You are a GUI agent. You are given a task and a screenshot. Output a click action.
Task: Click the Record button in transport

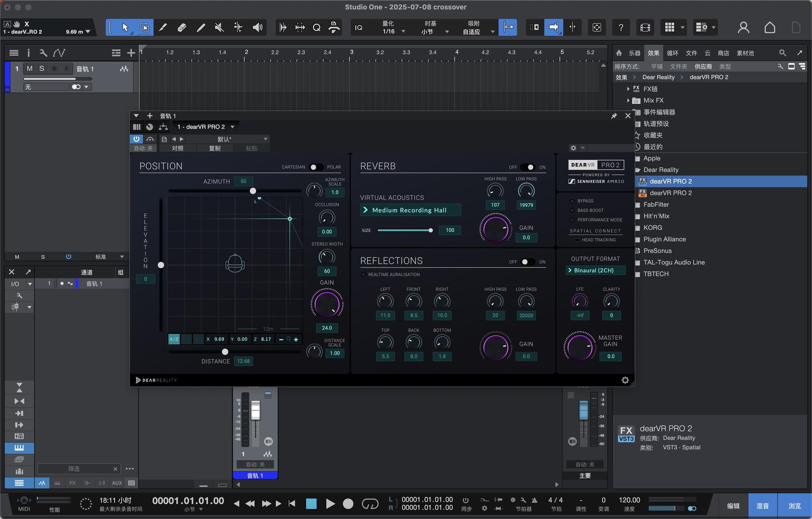click(348, 503)
